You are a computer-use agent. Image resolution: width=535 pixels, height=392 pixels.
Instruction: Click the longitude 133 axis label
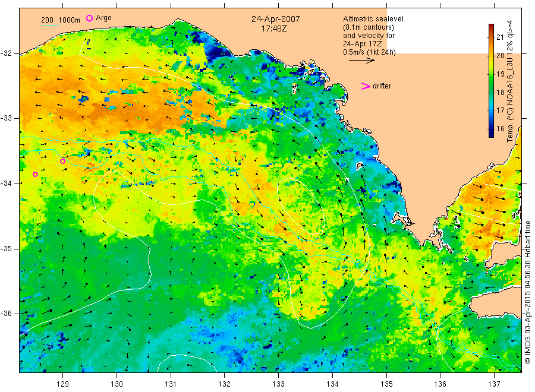pos(278,384)
